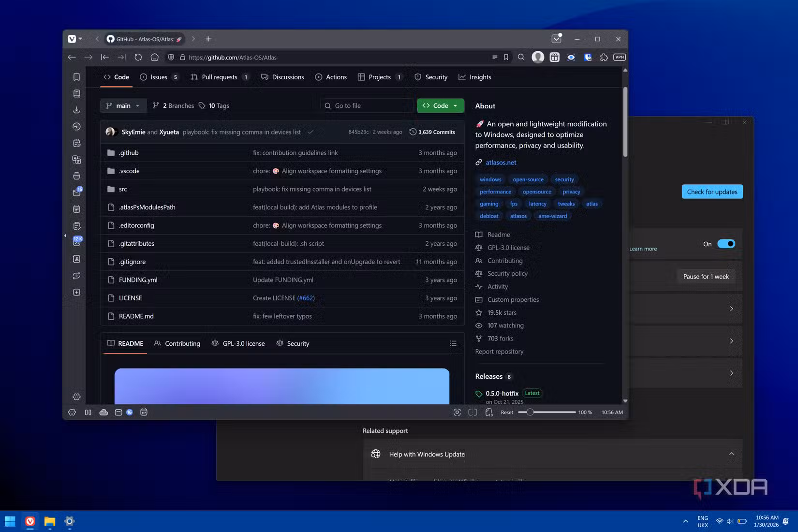
Task: Open main branch dropdown
Action: click(x=123, y=105)
